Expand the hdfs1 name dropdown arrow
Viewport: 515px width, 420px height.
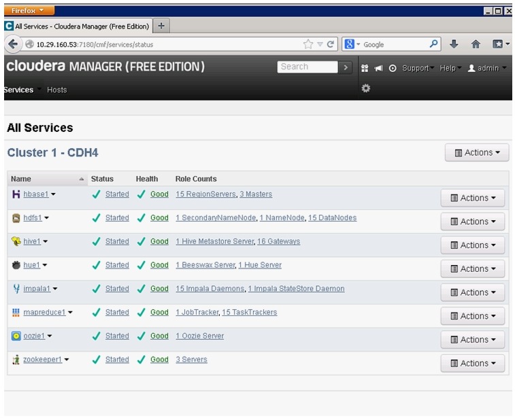[x=47, y=218]
